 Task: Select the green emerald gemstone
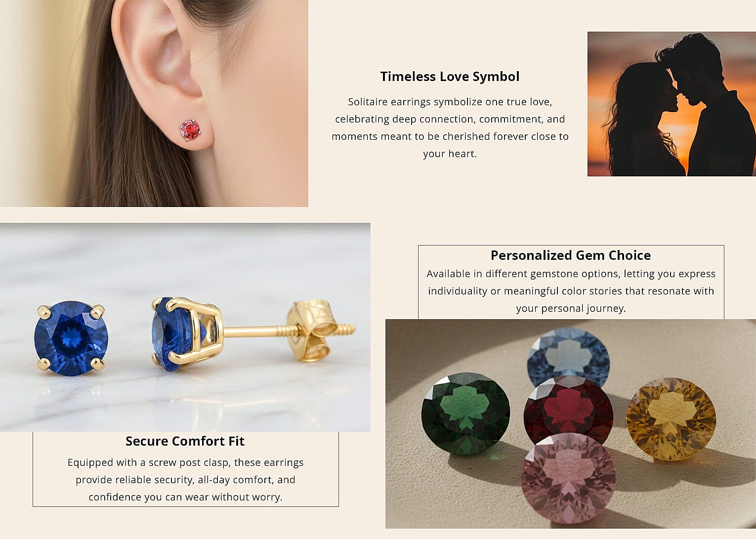coord(465,414)
